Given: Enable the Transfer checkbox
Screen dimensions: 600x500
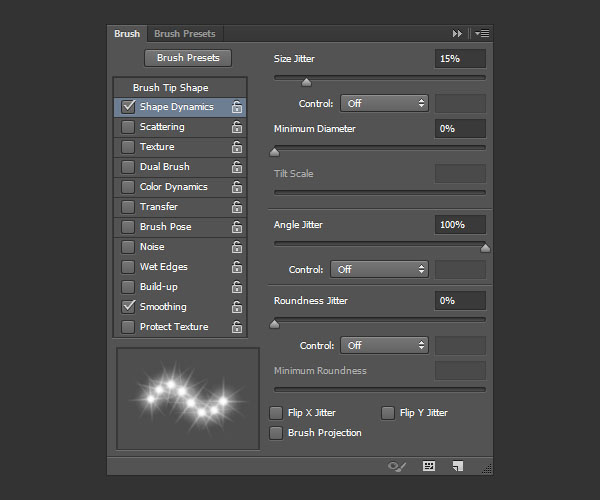Looking at the screenshot, I should [128, 207].
